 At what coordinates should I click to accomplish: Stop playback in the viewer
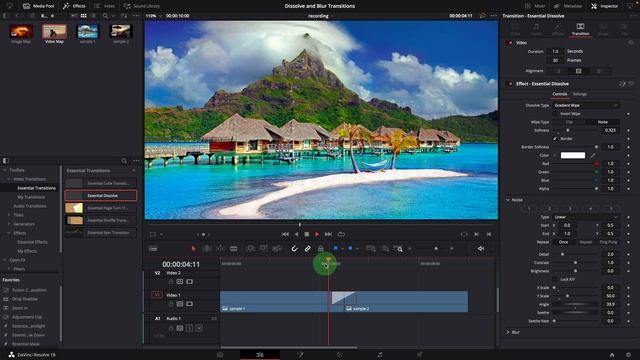(x=307, y=234)
